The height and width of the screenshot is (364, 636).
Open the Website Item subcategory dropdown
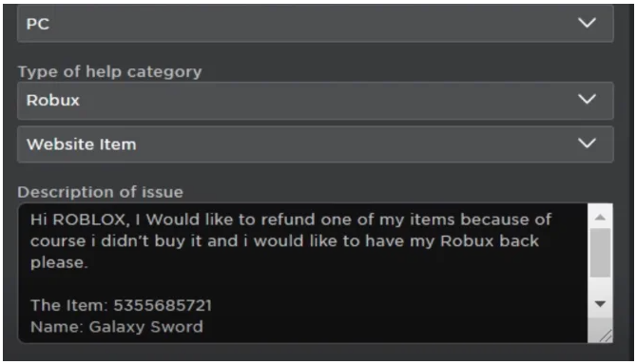point(316,144)
